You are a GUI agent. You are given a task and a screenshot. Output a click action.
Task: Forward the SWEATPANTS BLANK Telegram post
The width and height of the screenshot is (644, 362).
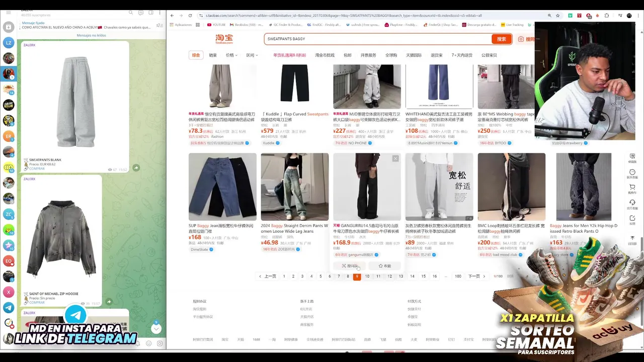(x=136, y=167)
